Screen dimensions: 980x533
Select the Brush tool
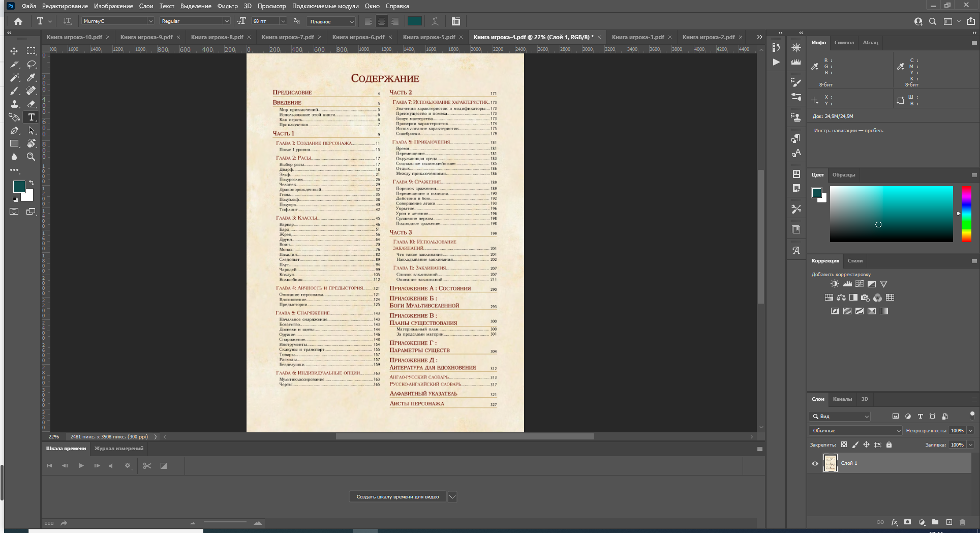14,91
